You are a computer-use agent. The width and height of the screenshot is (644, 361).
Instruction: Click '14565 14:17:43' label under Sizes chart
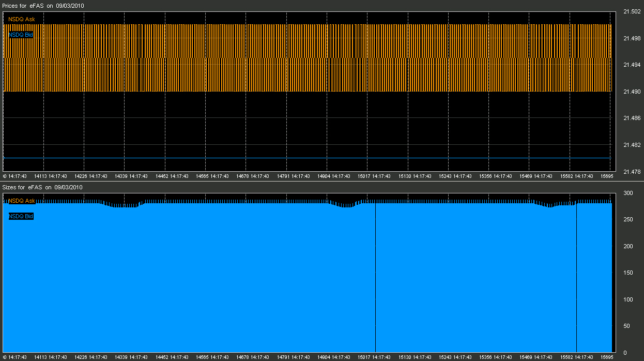(212, 357)
